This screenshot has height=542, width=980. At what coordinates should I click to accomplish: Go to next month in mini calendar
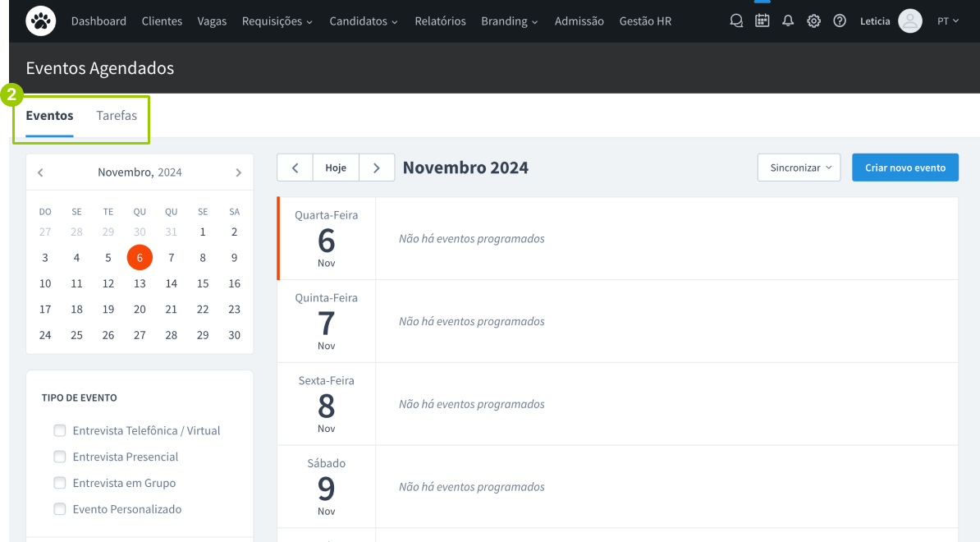[239, 172]
